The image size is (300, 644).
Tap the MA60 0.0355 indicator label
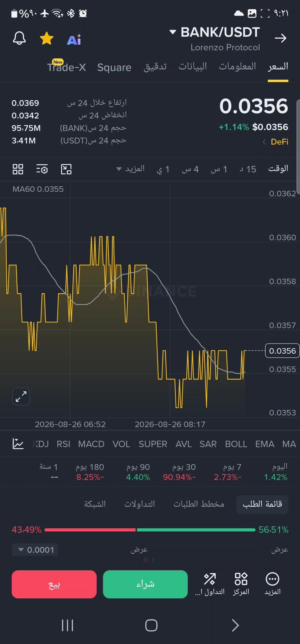tap(38, 189)
